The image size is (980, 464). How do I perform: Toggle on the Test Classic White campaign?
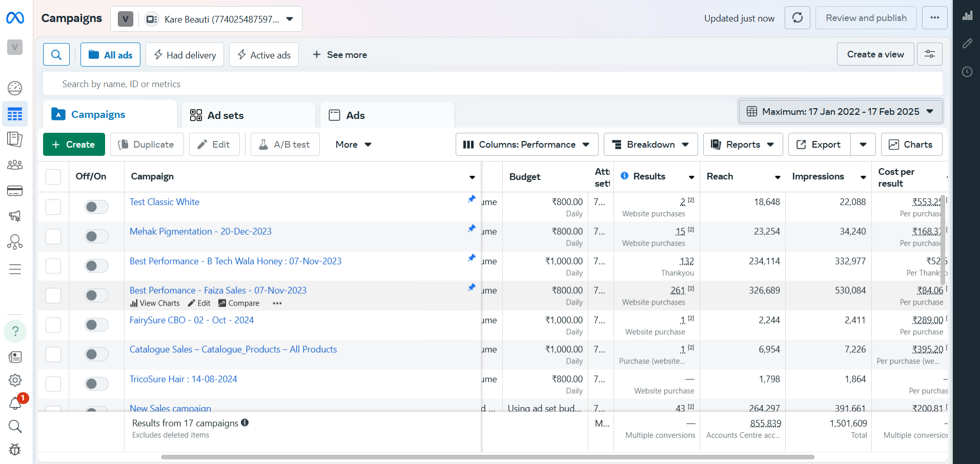pos(96,207)
